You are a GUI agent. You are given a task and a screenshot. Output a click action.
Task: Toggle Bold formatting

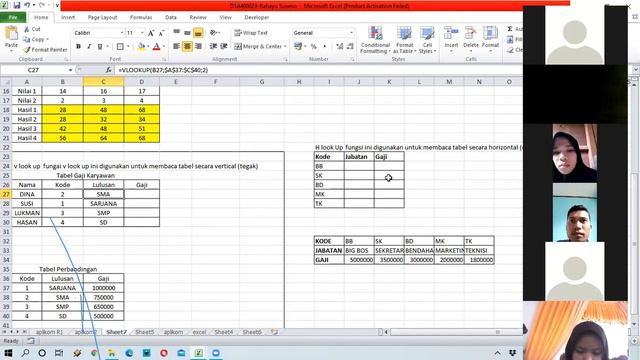tap(78, 47)
